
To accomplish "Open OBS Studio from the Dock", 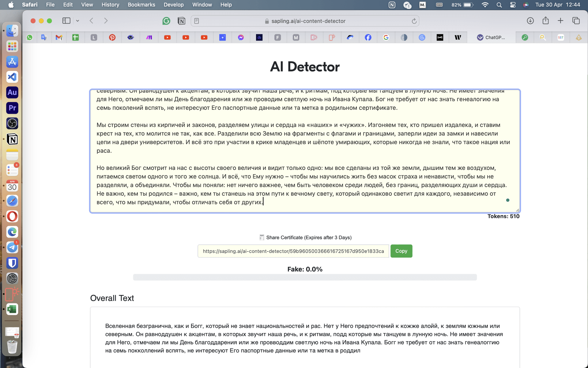I will point(12,123).
